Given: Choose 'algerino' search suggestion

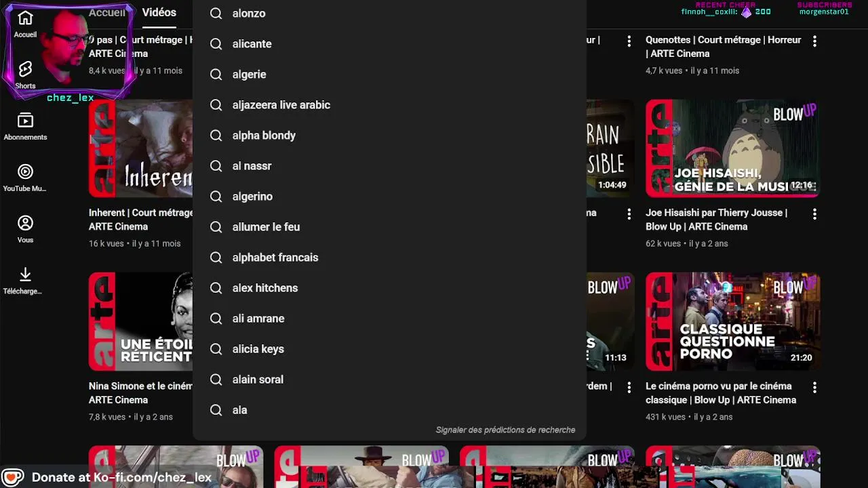Looking at the screenshot, I should tap(389, 197).
